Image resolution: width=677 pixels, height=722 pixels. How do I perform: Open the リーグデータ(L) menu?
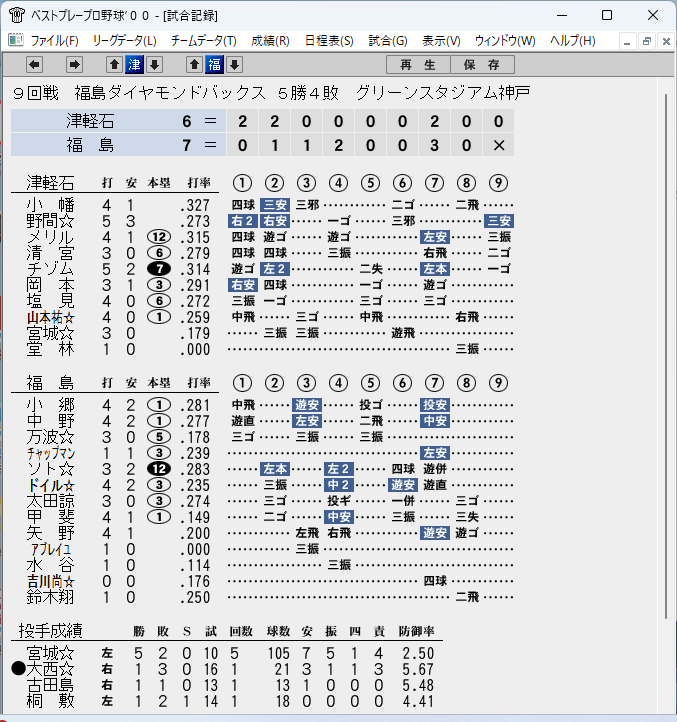click(124, 41)
